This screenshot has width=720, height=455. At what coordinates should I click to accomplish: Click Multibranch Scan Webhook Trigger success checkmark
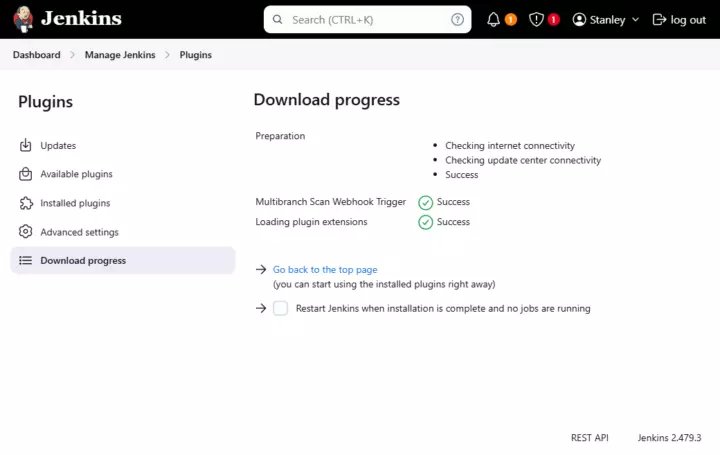426,202
